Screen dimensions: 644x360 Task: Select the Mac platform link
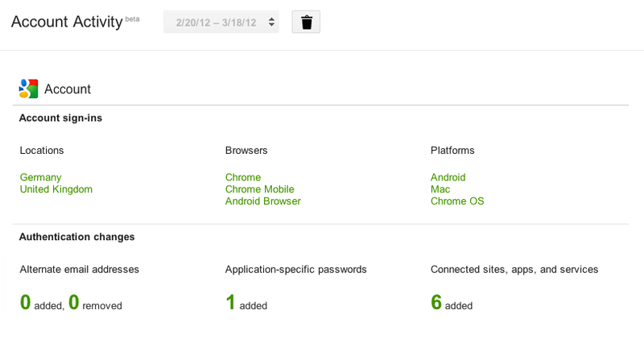(x=440, y=189)
